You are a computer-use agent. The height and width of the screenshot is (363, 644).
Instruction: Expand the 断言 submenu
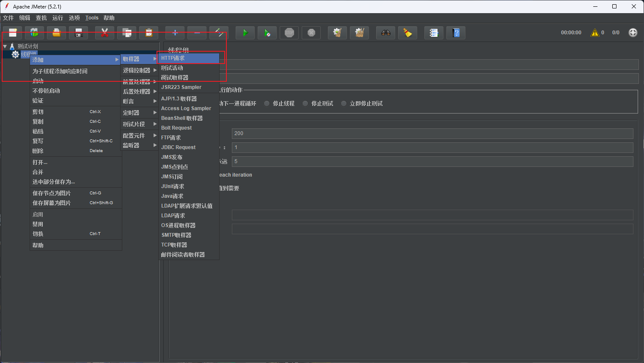[x=140, y=101]
